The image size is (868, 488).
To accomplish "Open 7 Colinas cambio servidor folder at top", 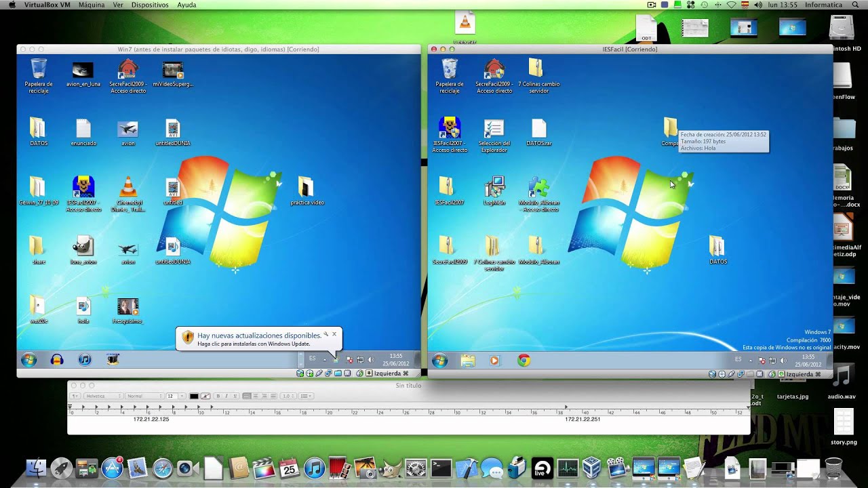I will click(538, 75).
